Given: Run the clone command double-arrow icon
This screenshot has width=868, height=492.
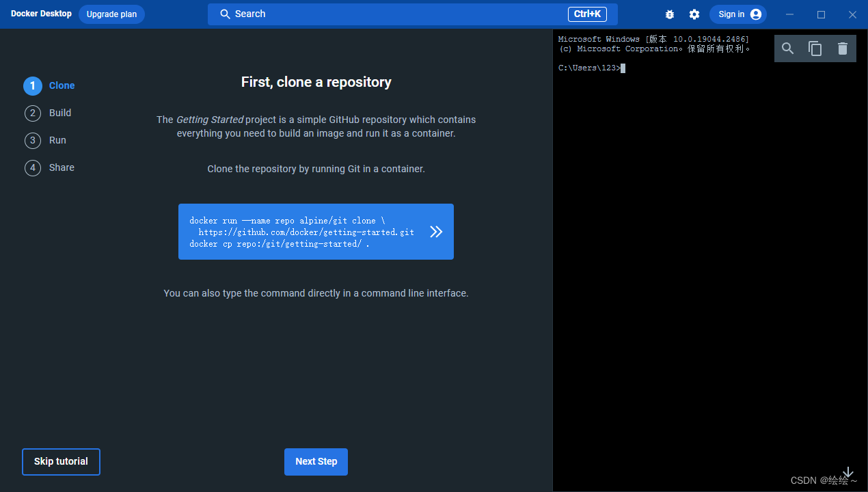Looking at the screenshot, I should pos(436,232).
